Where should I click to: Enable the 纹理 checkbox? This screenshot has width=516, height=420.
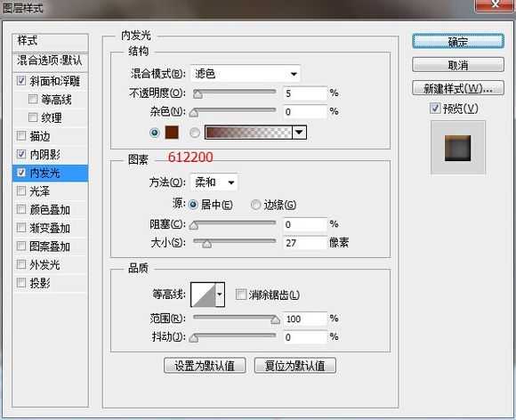coord(33,117)
